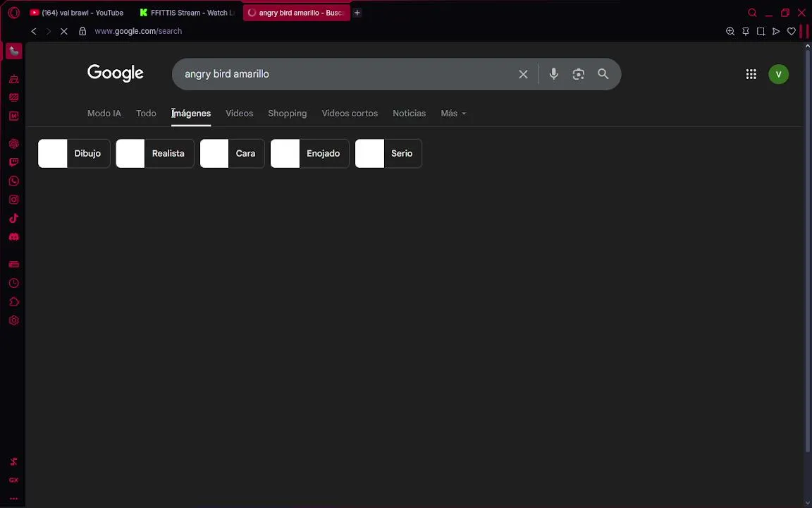Open the TikTok sidebar icon
Screen dimensions: 812x508
click(x=14, y=218)
